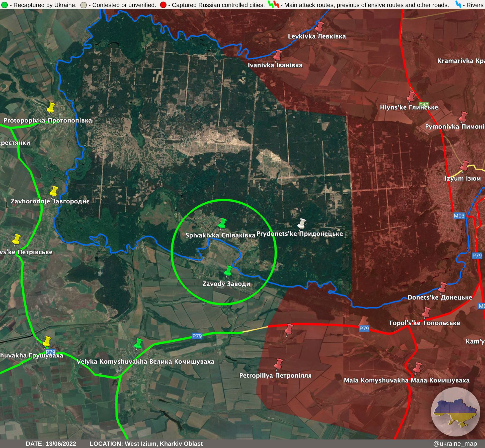The image size is (485, 448).
Task: Click the Mala Komyshuvakha label
Action: 406,380
